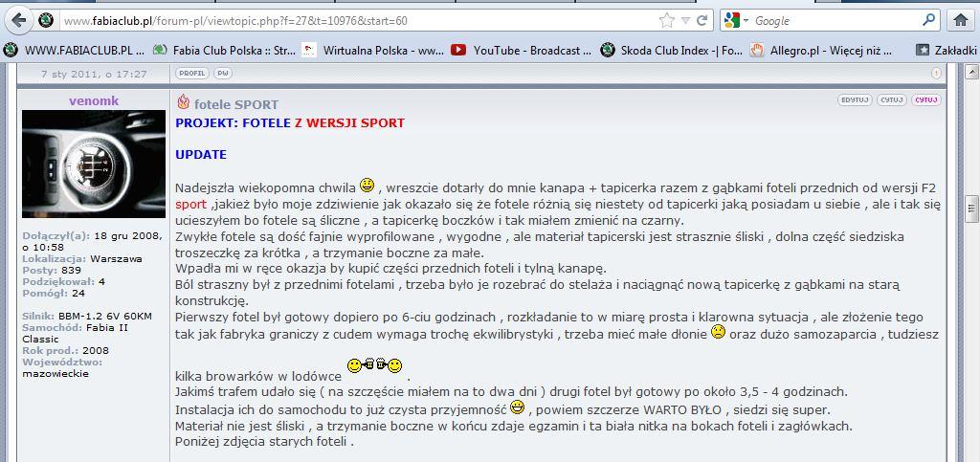Click the flame post icon beside fotele SPORT

coord(183,102)
